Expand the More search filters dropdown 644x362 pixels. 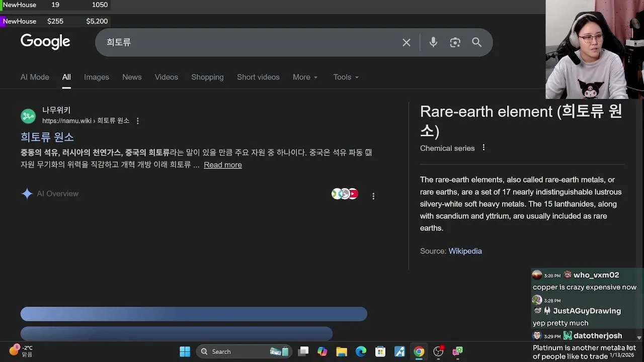point(305,77)
